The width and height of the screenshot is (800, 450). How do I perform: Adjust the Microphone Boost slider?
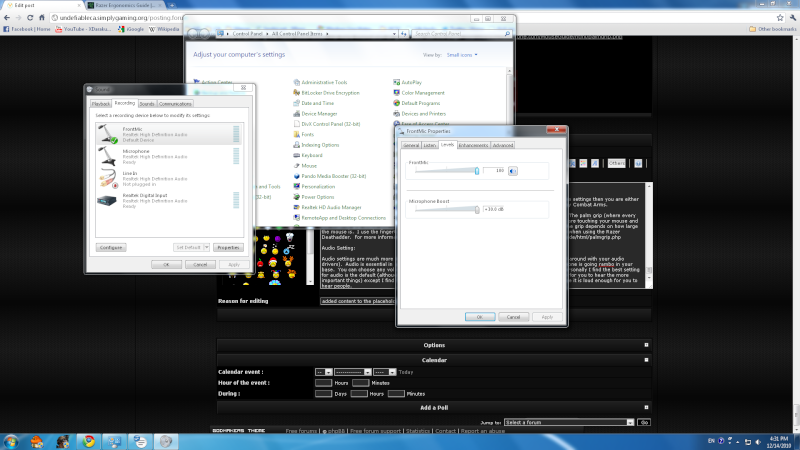pos(477,209)
